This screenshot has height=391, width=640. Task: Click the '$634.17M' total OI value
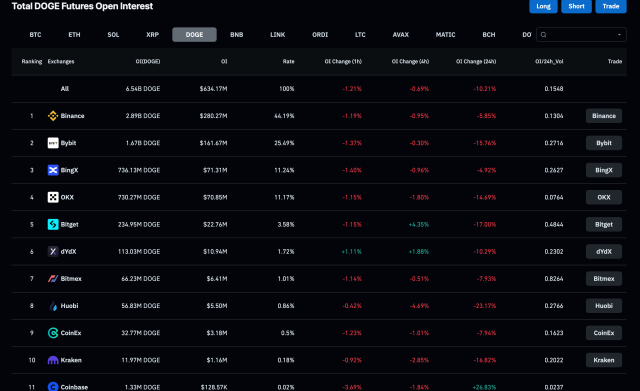pos(213,89)
